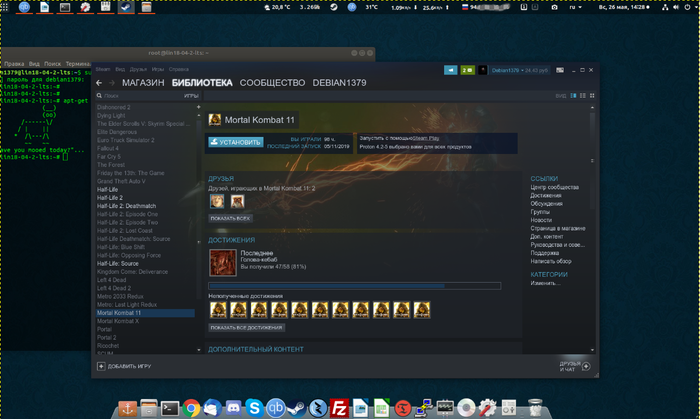700x419 pixels.
Task: Open the Friends and Chat panel
Action: click(572, 367)
